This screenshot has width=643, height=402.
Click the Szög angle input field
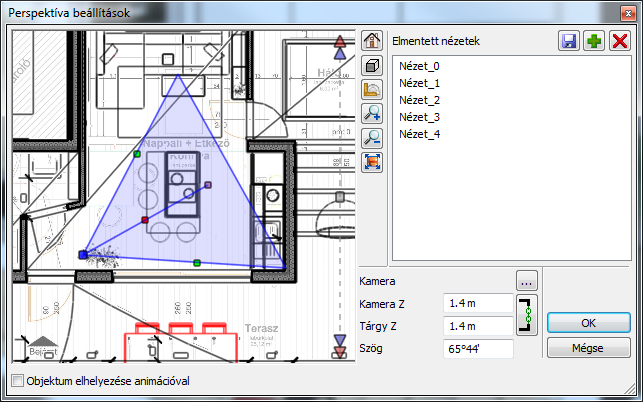coord(478,348)
